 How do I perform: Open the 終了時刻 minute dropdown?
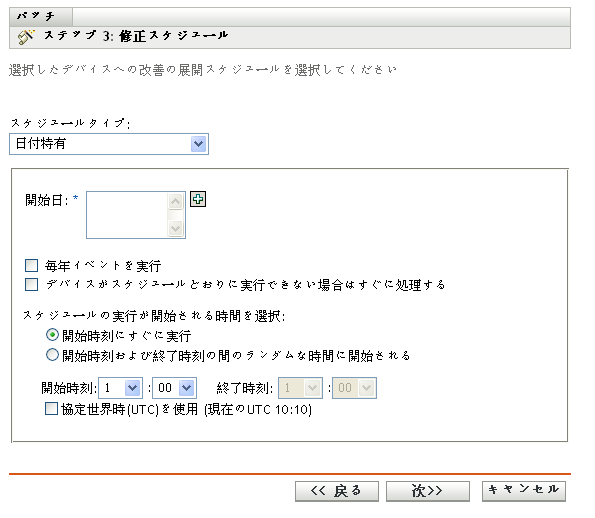coord(354,388)
